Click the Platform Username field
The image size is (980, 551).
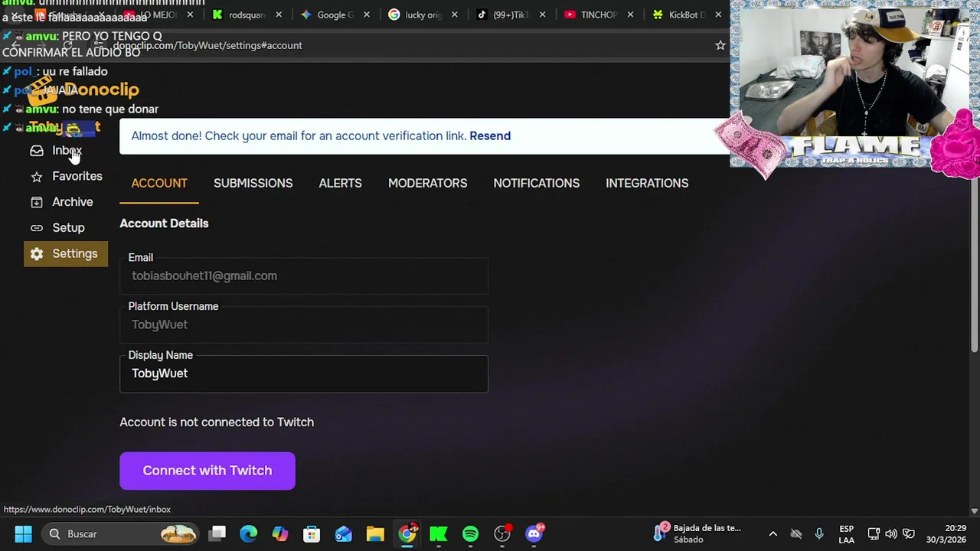pyautogui.click(x=304, y=324)
